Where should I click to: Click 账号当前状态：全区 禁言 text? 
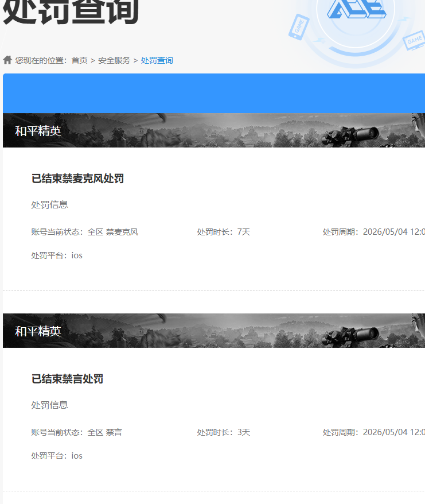[76, 432]
